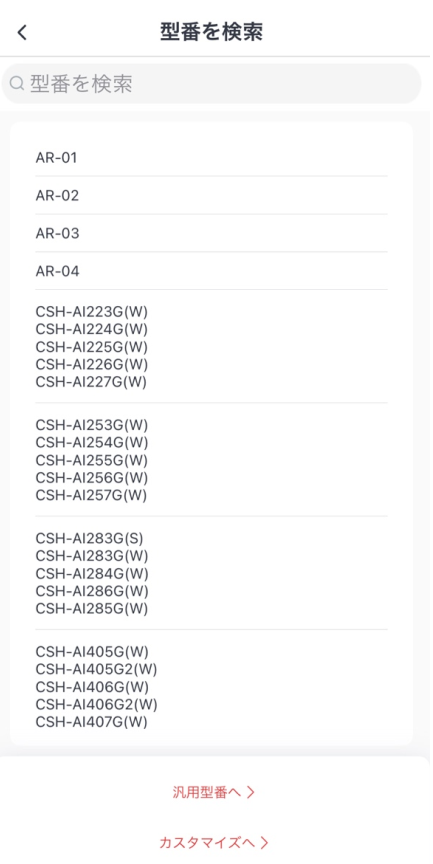Choose AR-03 from the list
This screenshot has width=433, height=864.
tap(212, 234)
